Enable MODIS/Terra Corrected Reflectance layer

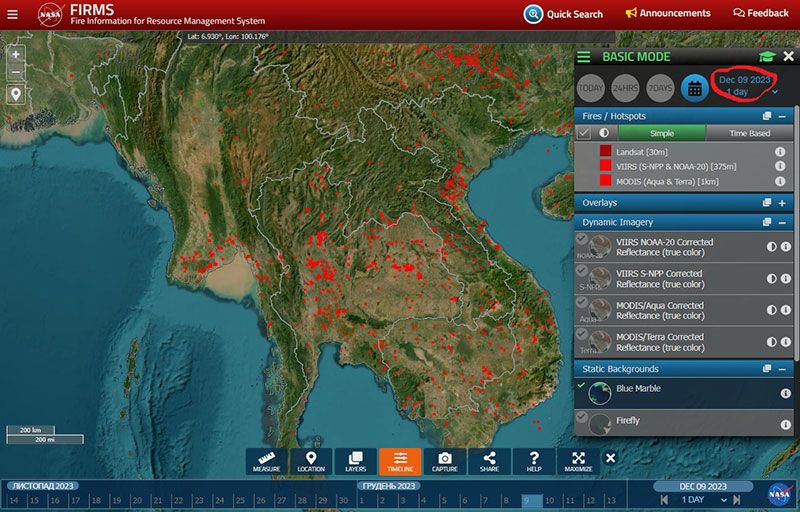click(582, 334)
